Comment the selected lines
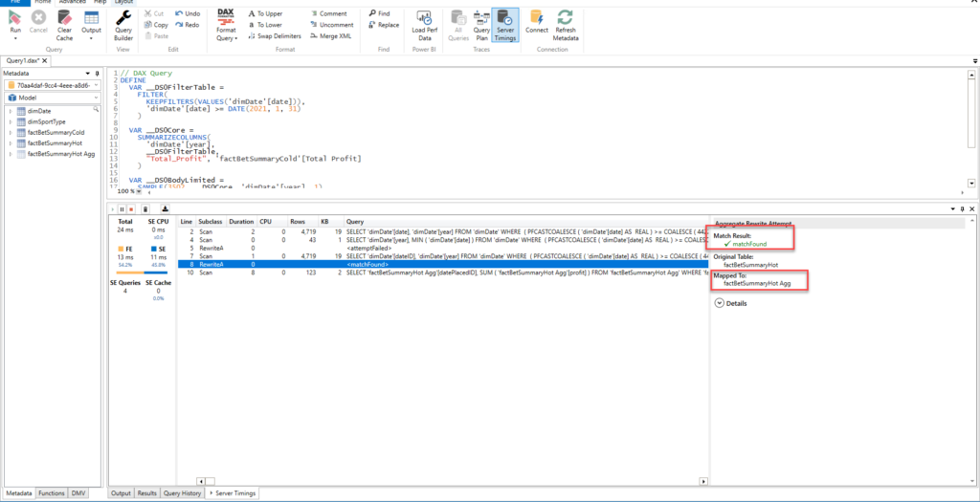Image resolution: width=980 pixels, height=502 pixels. pos(328,13)
